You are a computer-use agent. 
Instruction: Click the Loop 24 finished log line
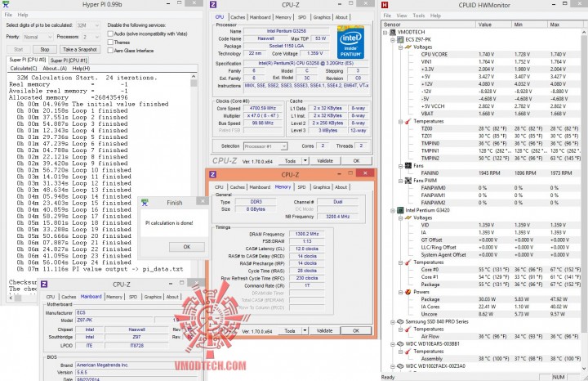click(73, 262)
